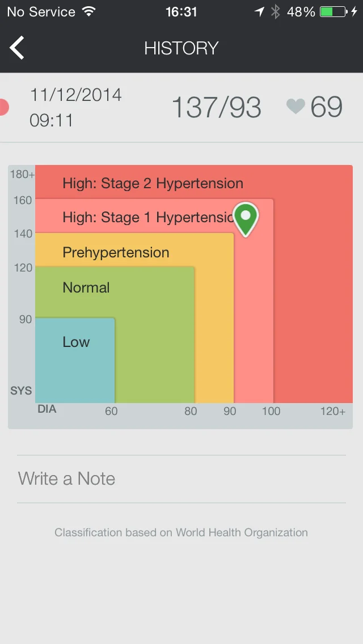This screenshot has height=644, width=363.
Task: Select the Prehypertension orange zone
Action: click(x=214, y=317)
